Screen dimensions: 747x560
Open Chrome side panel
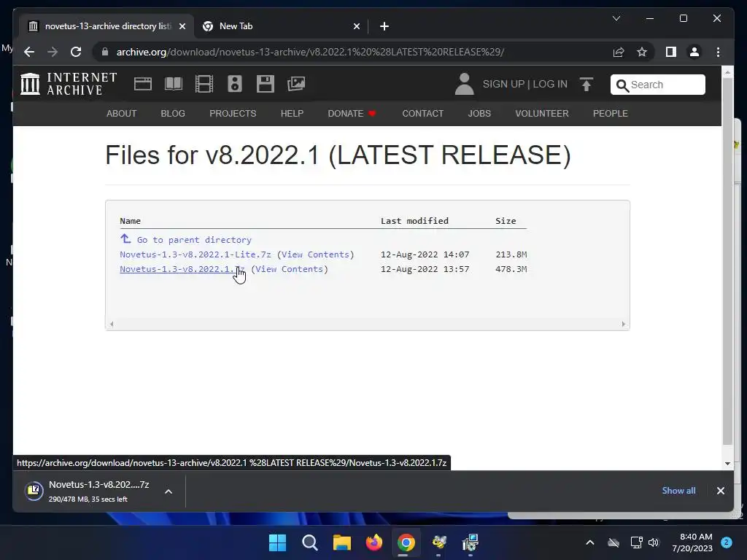(x=671, y=52)
